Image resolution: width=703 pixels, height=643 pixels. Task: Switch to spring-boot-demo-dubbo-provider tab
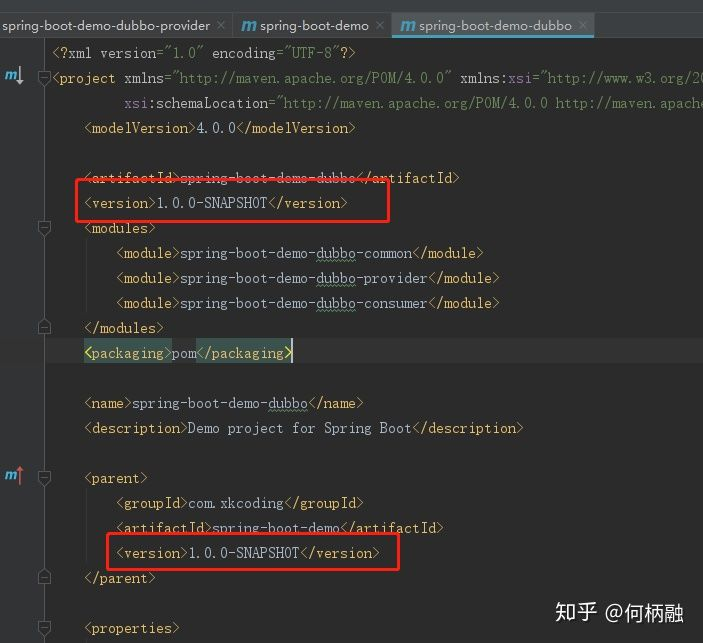tap(105, 25)
